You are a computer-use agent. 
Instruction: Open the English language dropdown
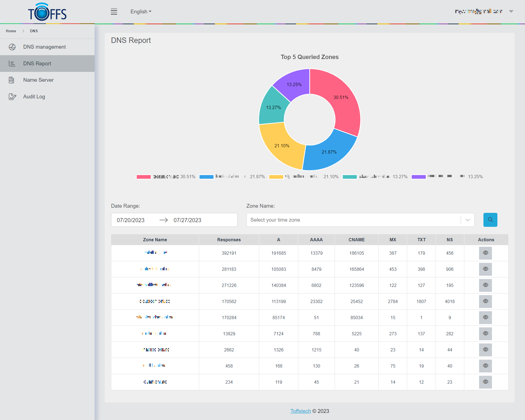(x=141, y=11)
